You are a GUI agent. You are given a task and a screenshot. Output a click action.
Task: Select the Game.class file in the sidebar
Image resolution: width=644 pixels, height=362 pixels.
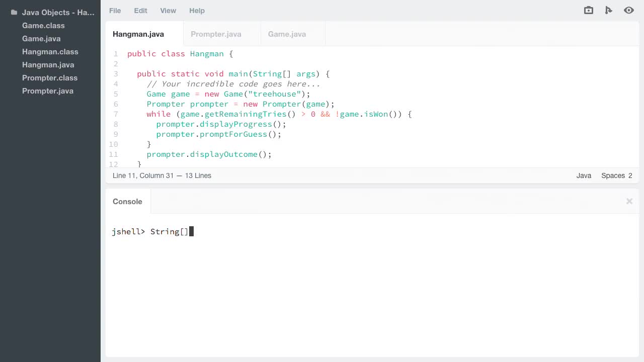click(43, 25)
